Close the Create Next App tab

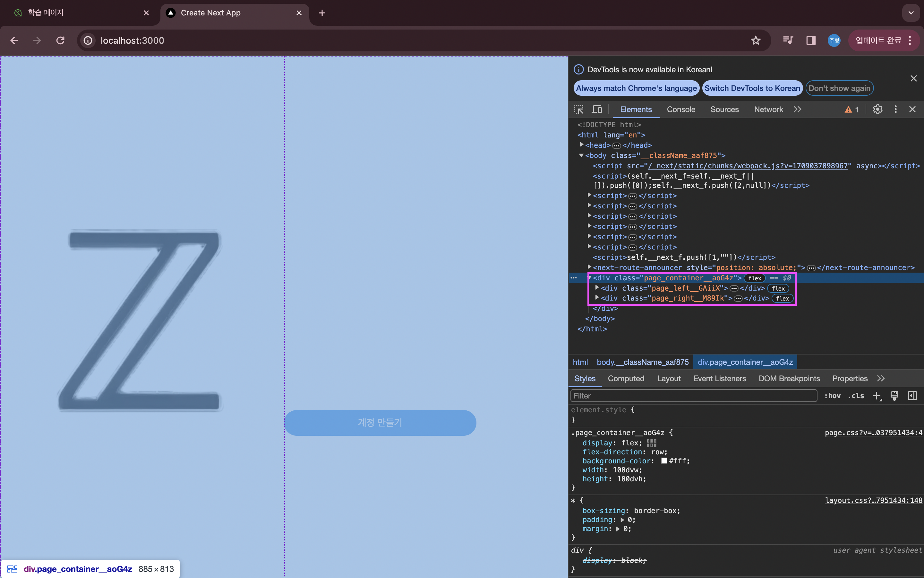pyautogui.click(x=299, y=13)
